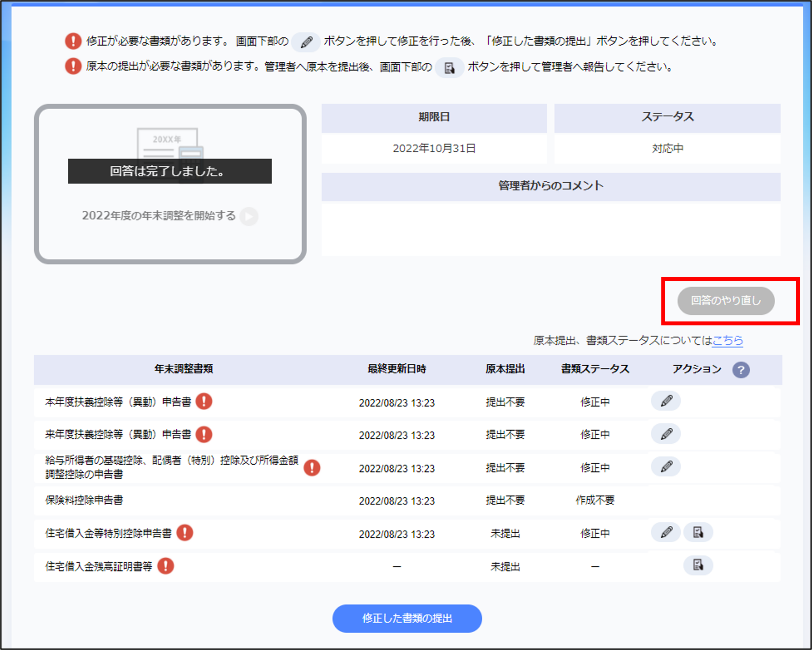This screenshot has width=812, height=650.
Task: Click warning icon beside 本年度扶養控除等 row
Action: pos(204,402)
